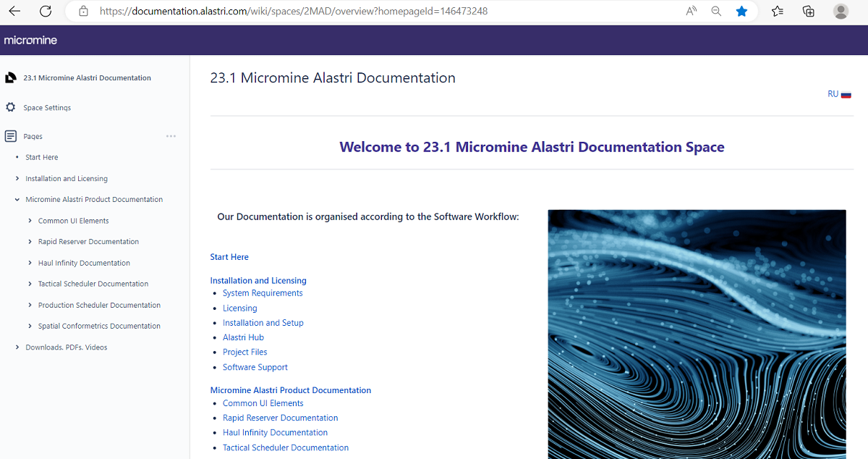868x459 pixels.
Task: Open Installation and Licensing sidebar page
Action: click(67, 179)
